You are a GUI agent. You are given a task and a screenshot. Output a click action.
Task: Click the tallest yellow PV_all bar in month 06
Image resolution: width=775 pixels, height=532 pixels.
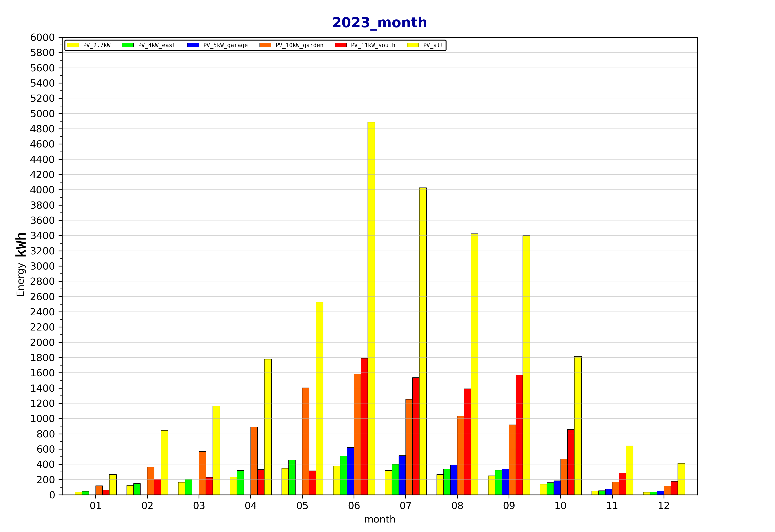coord(371,308)
